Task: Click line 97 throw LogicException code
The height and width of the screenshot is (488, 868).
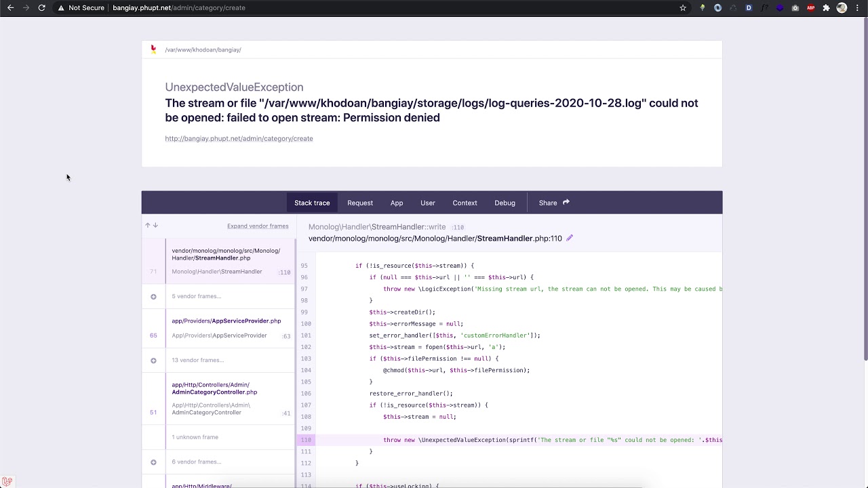Action: click(x=552, y=289)
